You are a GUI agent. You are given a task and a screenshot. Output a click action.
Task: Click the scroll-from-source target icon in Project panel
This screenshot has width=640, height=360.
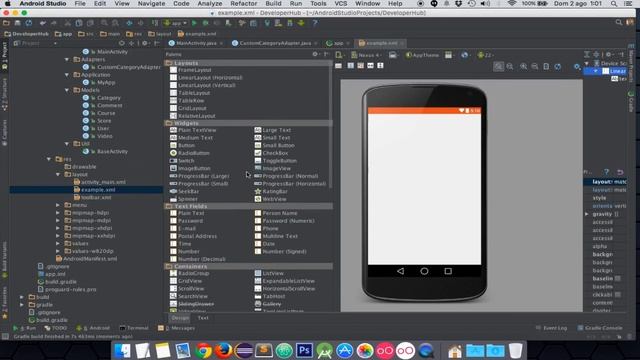tap(121, 43)
